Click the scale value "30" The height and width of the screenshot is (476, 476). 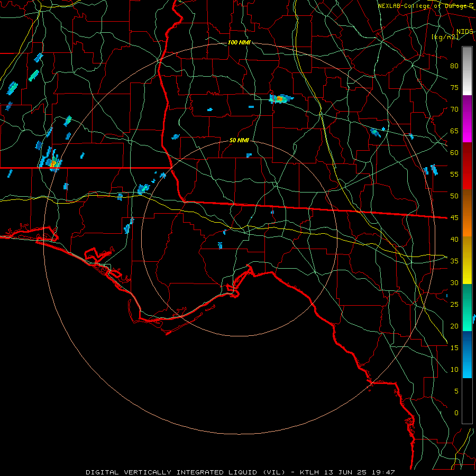tap(454, 283)
